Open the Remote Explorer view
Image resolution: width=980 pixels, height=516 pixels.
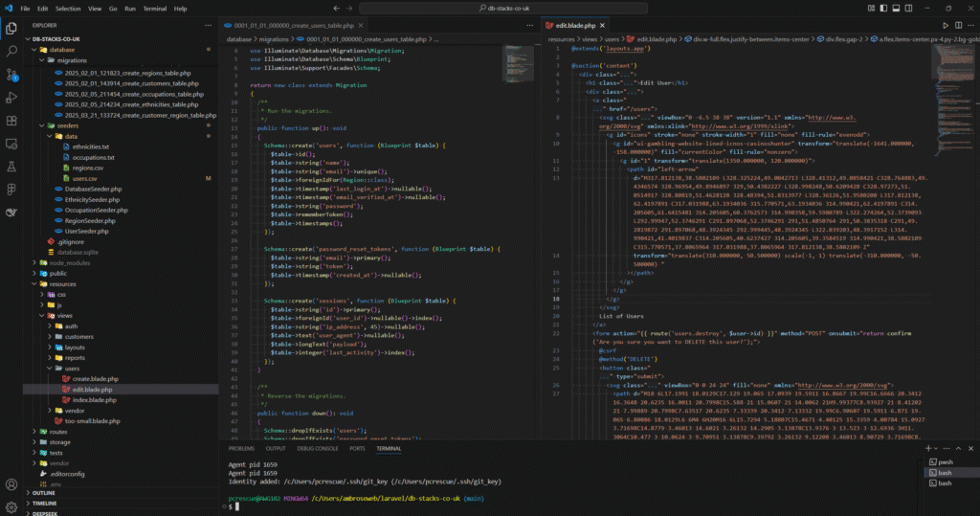click(x=11, y=144)
